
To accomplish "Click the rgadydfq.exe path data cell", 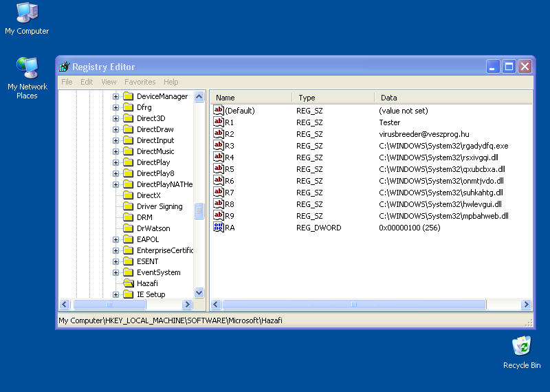I will (443, 146).
